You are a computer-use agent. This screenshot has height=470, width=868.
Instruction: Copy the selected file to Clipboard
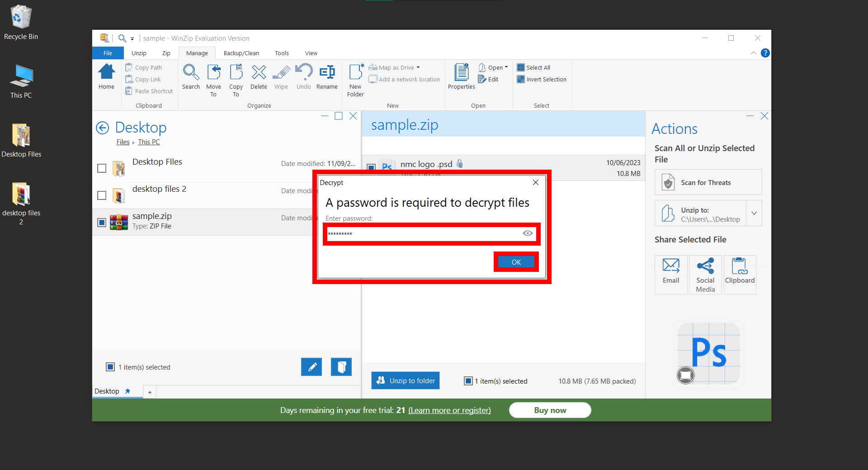(x=739, y=274)
